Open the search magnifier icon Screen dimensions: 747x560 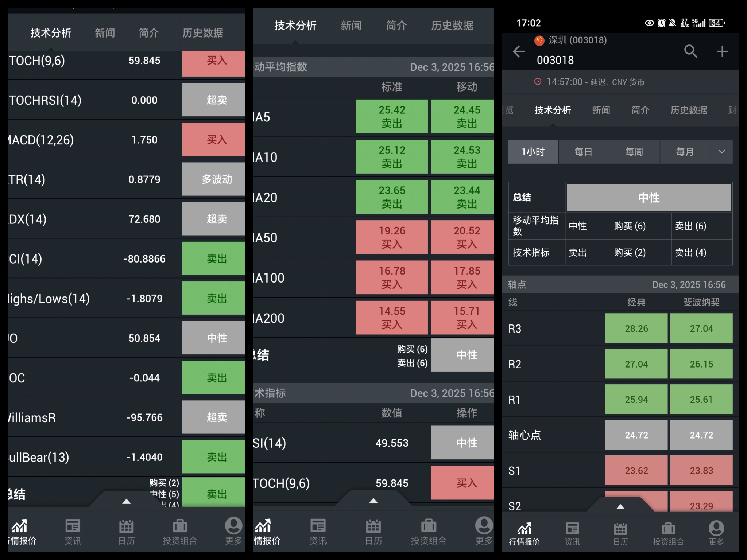pyautogui.click(x=690, y=51)
